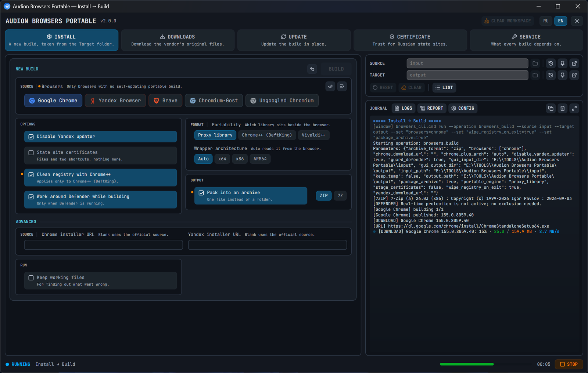The width and height of the screenshot is (588, 373).
Task: Toggle Work around Defender while building
Action: pyautogui.click(x=100, y=200)
